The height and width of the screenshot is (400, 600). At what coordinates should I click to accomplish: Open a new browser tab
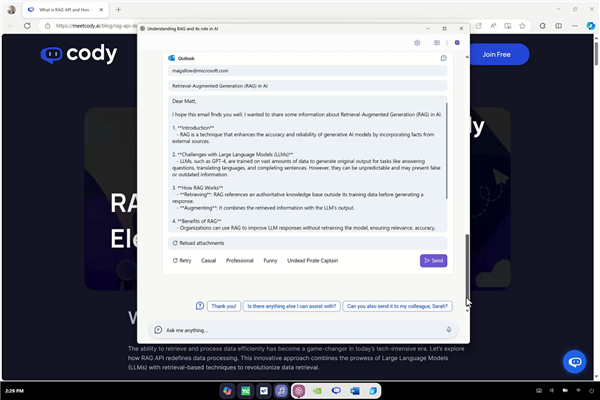point(118,10)
